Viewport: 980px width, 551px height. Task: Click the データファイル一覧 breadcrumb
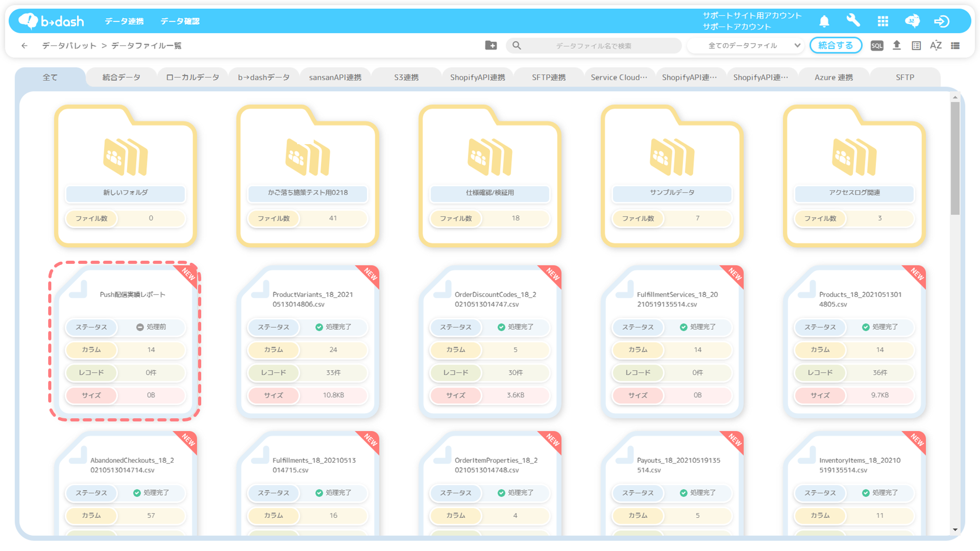pyautogui.click(x=147, y=46)
